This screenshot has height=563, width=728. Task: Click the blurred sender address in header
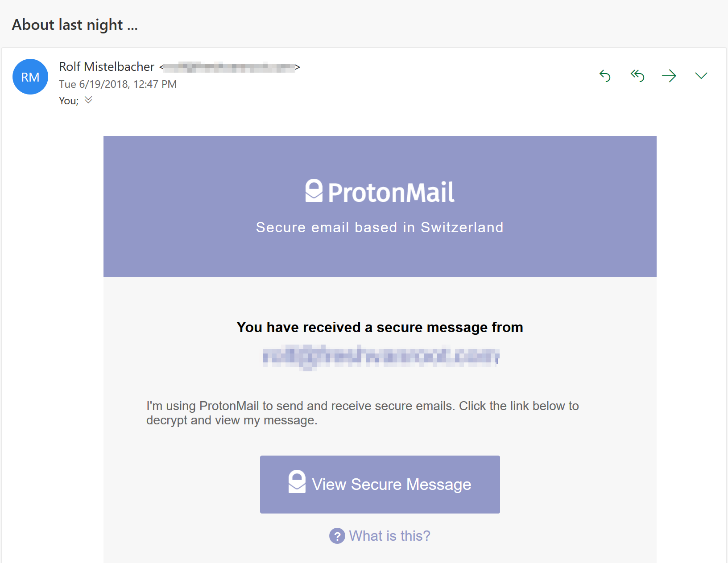pyautogui.click(x=229, y=67)
